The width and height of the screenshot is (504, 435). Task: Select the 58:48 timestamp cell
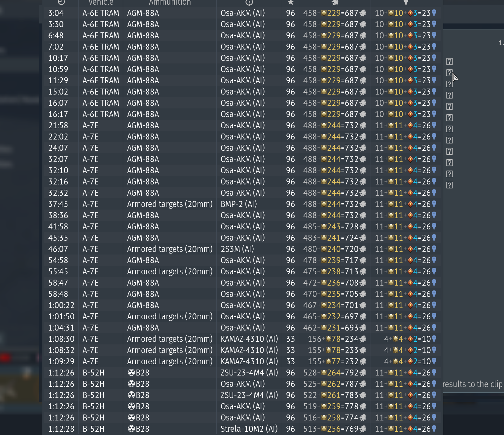point(58,294)
